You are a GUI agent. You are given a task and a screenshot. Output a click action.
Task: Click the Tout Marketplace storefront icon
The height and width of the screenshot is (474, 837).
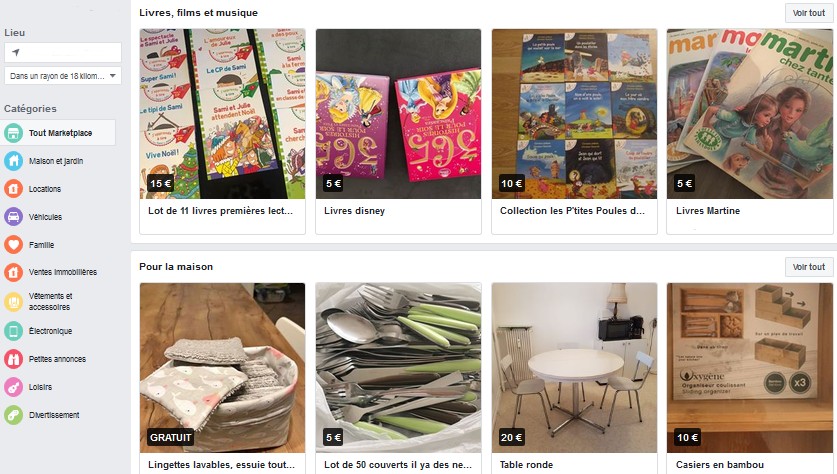pos(13,133)
